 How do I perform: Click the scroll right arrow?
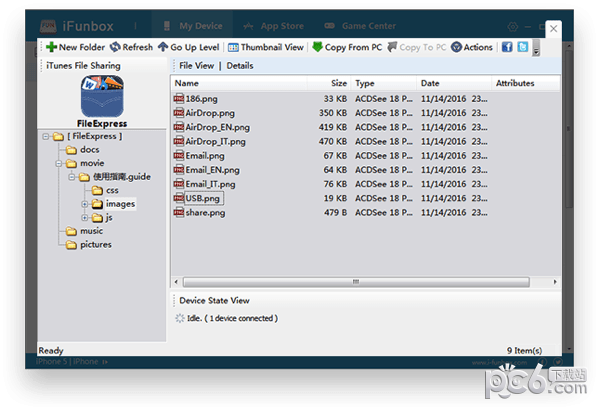click(555, 282)
